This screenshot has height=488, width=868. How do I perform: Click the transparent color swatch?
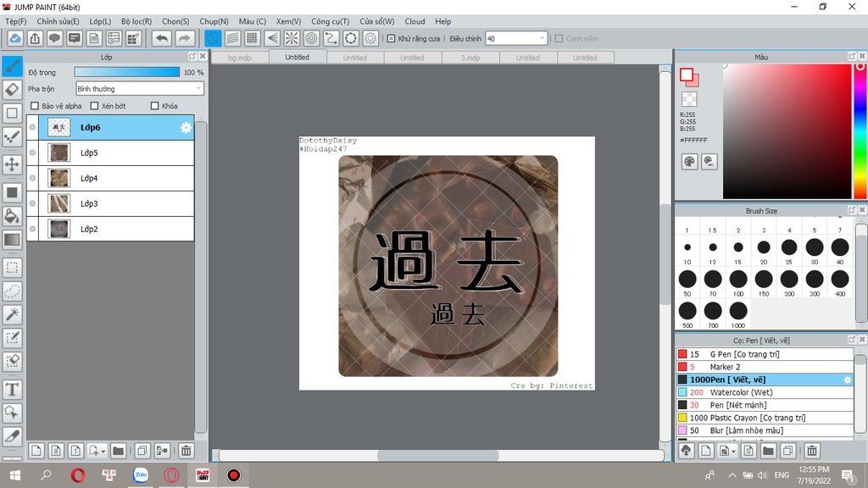click(x=689, y=99)
